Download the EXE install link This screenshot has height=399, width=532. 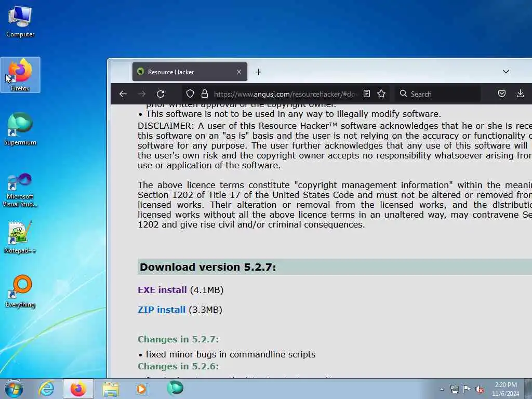click(x=162, y=290)
